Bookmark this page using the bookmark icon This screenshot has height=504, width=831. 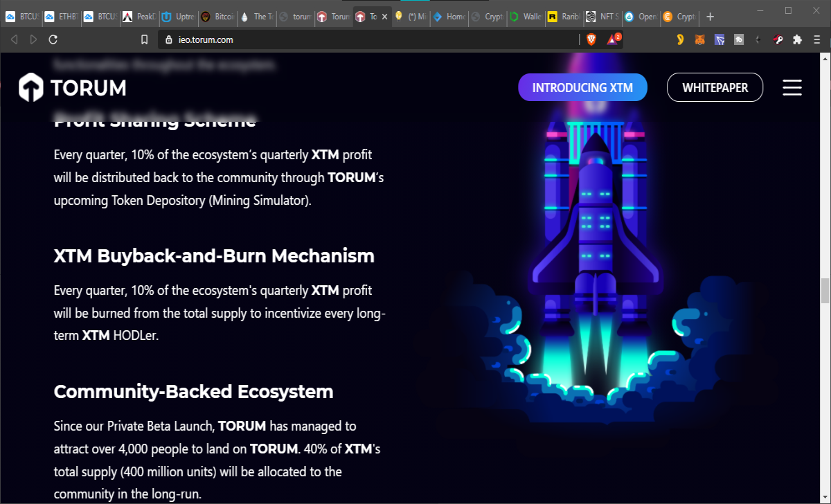point(144,40)
